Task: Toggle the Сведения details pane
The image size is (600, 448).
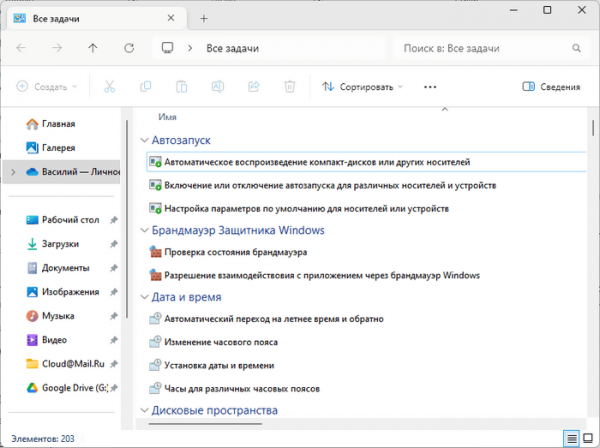Action: 551,87
